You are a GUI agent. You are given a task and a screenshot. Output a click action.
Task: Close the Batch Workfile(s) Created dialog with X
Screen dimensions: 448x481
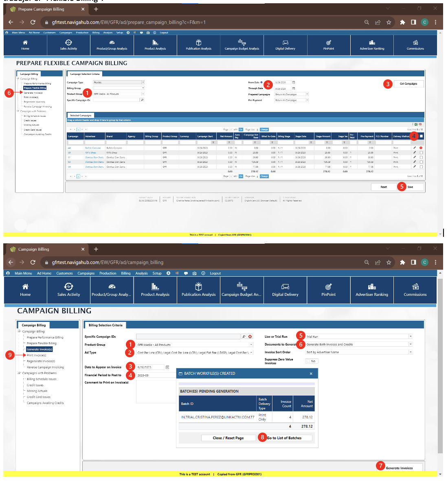point(311,374)
